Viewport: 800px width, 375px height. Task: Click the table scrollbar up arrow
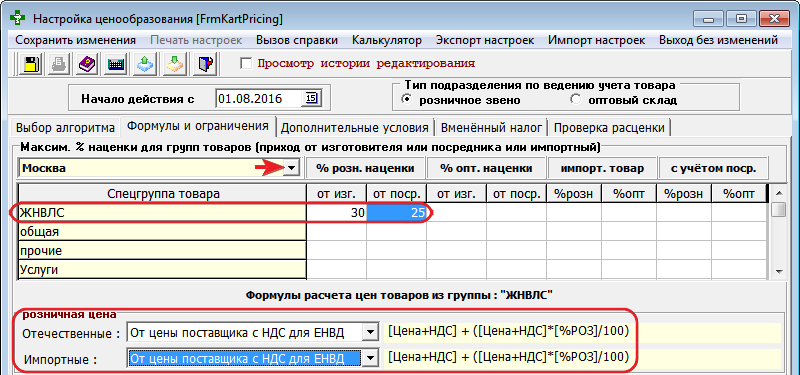(x=779, y=193)
